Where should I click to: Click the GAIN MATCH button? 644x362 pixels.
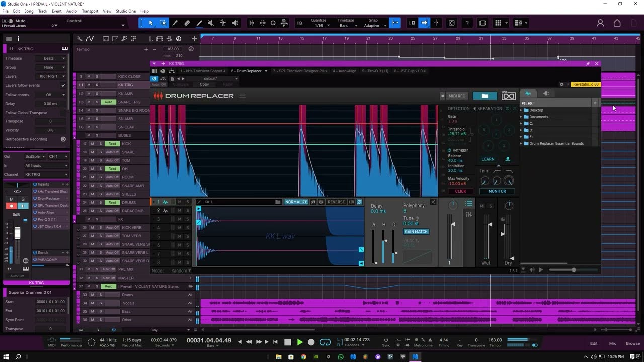(x=416, y=232)
